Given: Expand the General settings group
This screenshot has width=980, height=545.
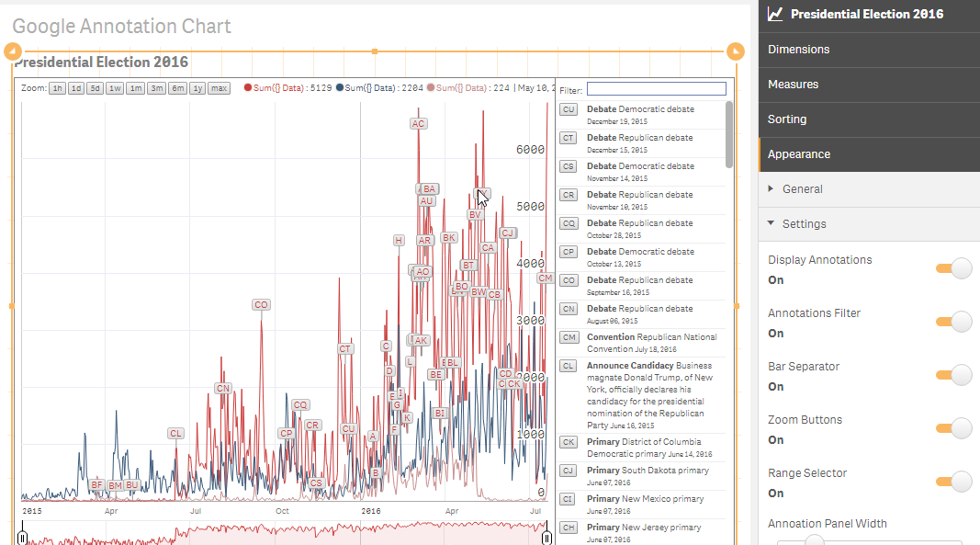Looking at the screenshot, I should (x=870, y=189).
